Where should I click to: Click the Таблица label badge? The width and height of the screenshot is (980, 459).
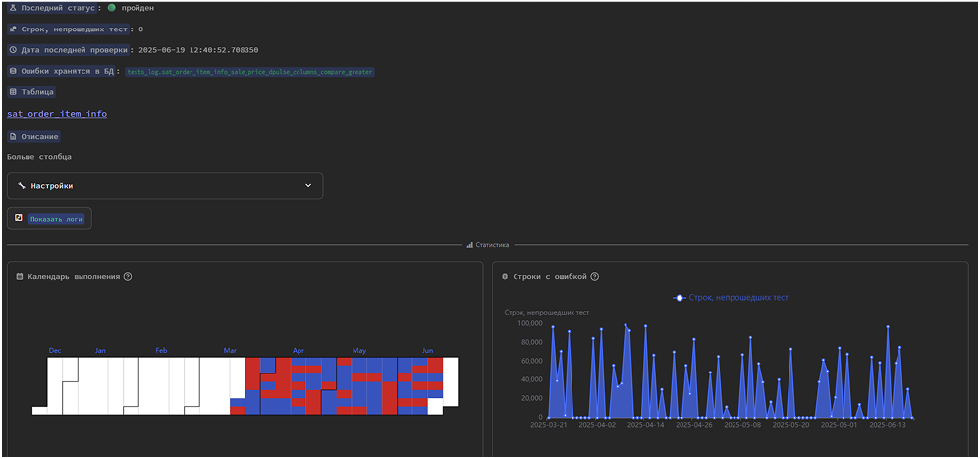pos(31,92)
